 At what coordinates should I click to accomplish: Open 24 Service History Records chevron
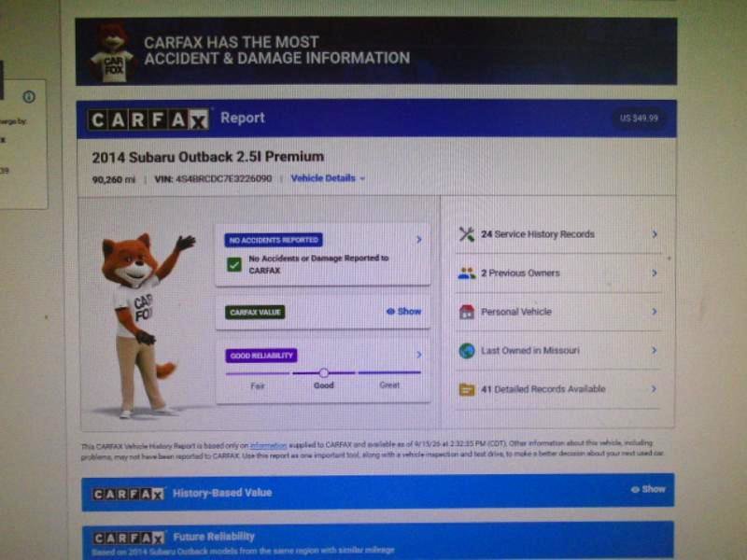coord(655,234)
